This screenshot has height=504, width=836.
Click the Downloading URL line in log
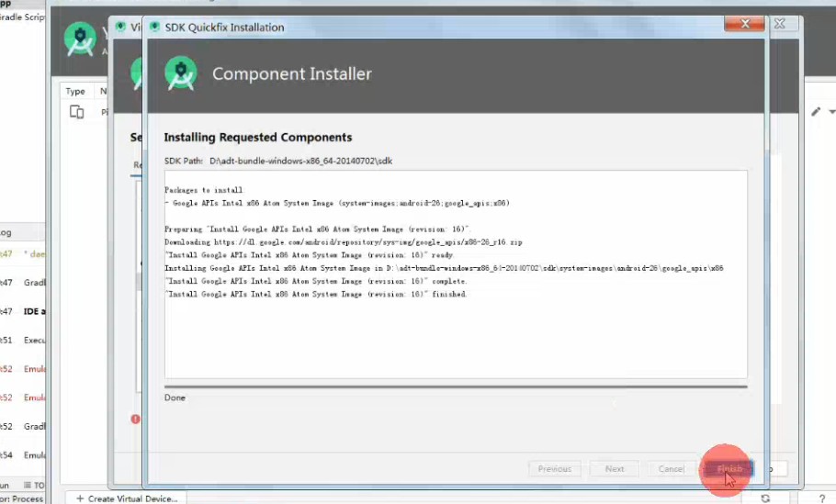coord(344,241)
